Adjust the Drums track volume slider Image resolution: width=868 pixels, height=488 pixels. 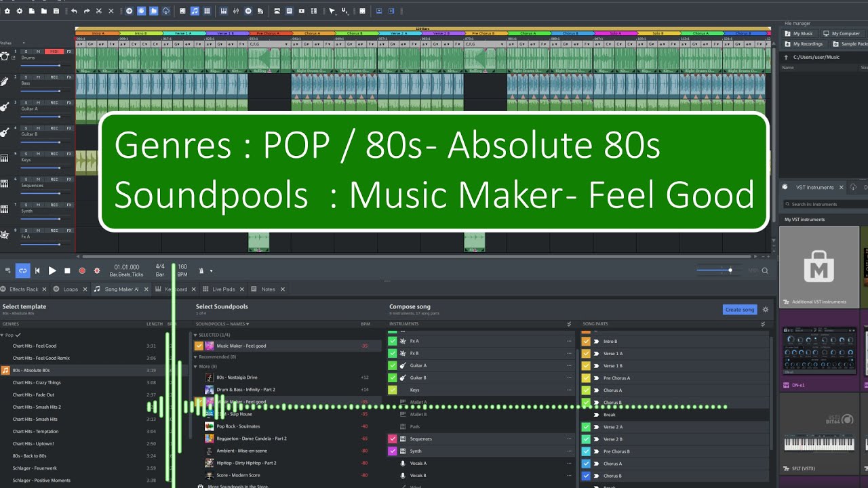coord(45,65)
